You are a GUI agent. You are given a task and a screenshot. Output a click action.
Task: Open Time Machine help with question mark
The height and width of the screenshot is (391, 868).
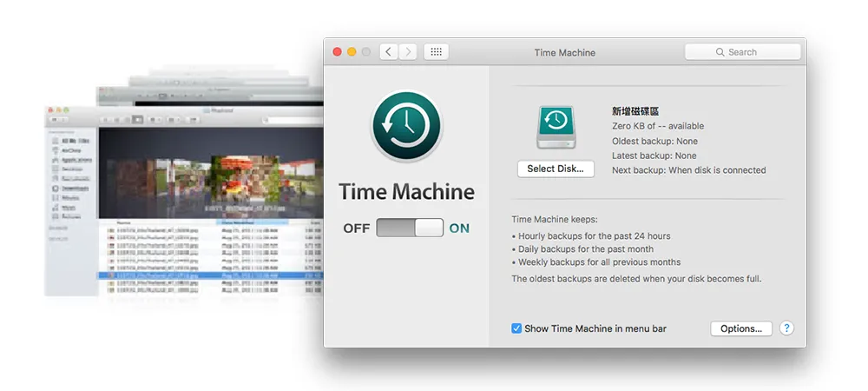tap(786, 328)
